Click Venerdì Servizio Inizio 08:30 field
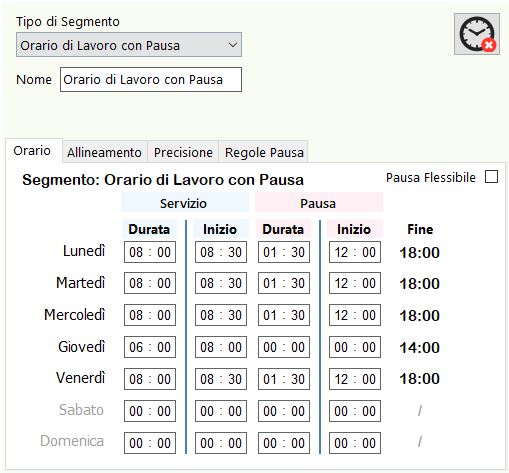 [x=221, y=379]
